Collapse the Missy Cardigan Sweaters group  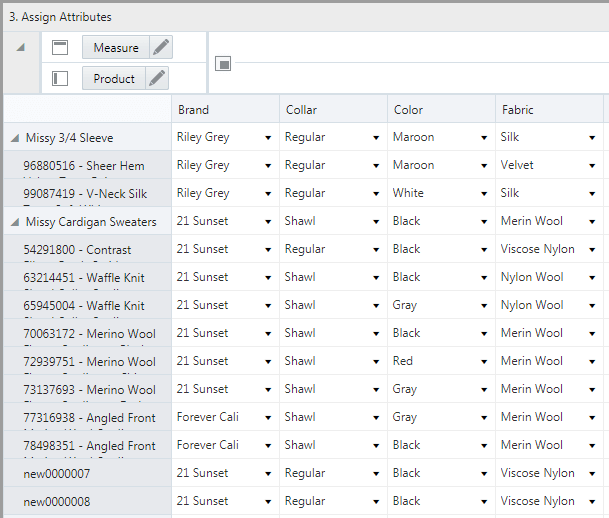coord(15,222)
